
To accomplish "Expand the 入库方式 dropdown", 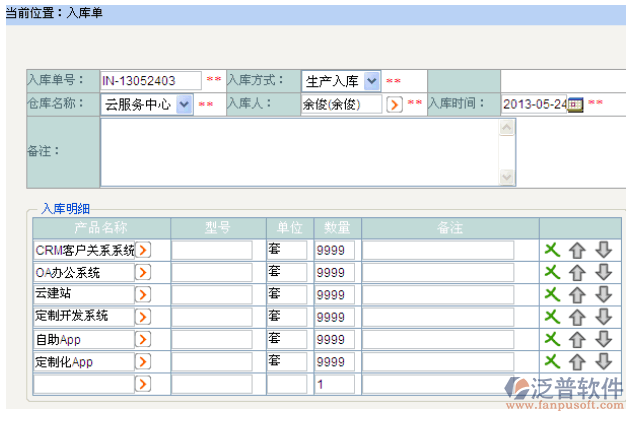I will [x=371, y=81].
